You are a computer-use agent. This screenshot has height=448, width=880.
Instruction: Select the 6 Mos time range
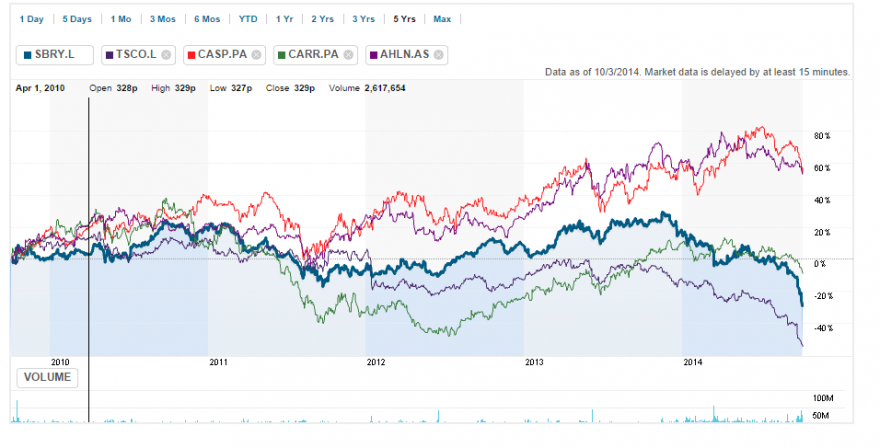click(x=207, y=19)
